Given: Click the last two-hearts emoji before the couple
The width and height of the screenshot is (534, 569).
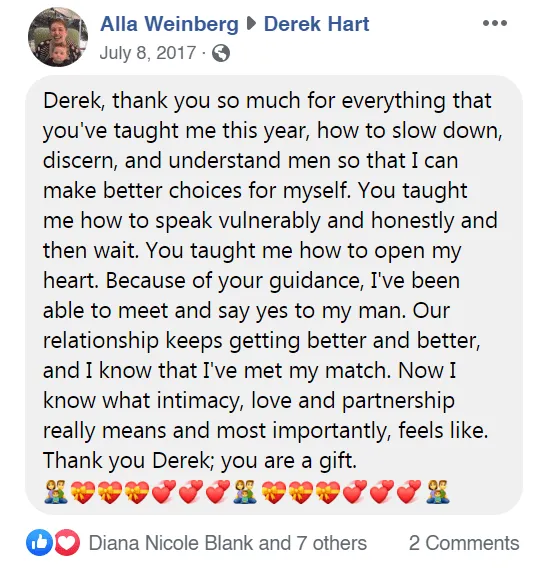Looking at the screenshot, I should coord(410,492).
